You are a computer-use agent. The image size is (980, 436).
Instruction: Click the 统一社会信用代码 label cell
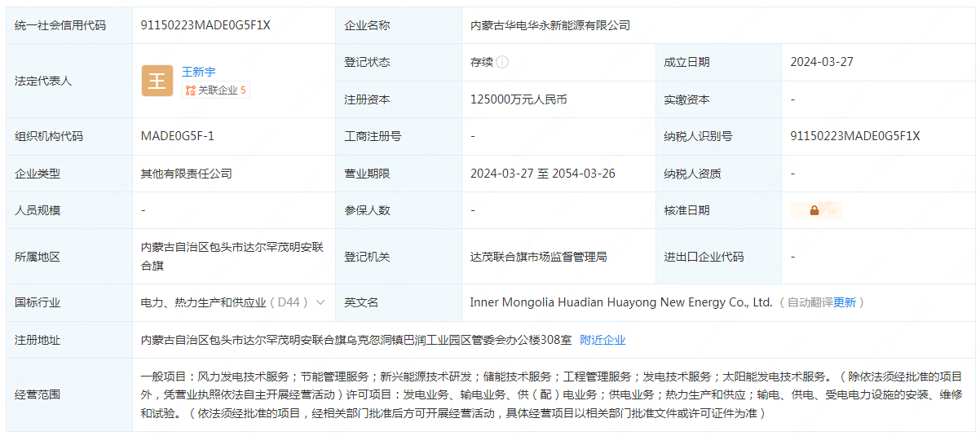pyautogui.click(x=69, y=25)
